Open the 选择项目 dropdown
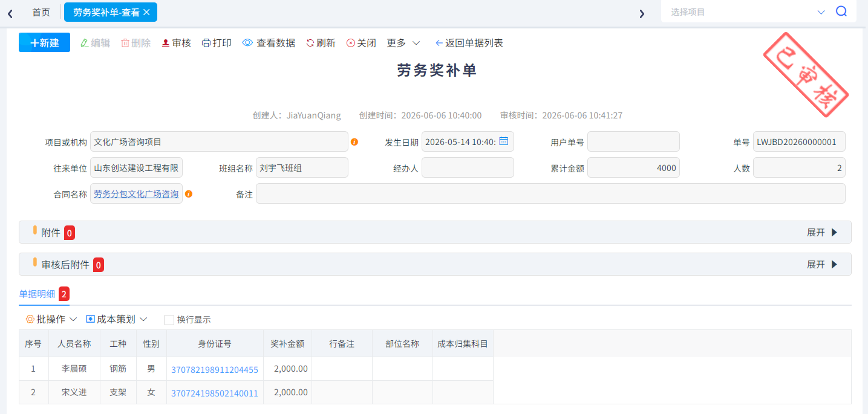Image resolution: width=868 pixels, height=414 pixels. click(x=748, y=11)
